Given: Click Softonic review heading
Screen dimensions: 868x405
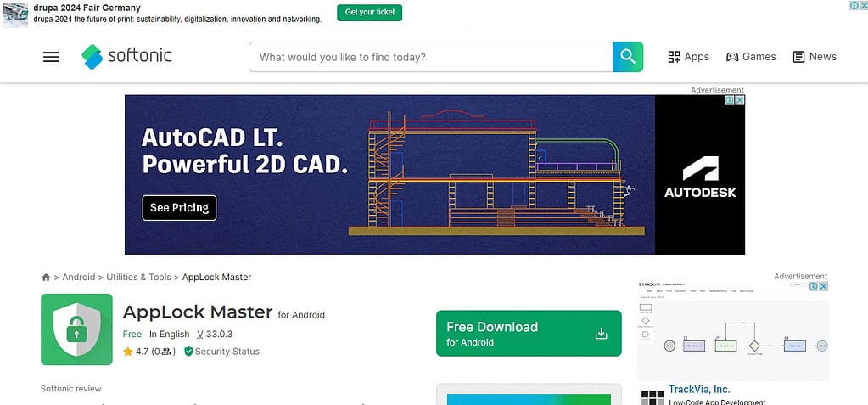Looking at the screenshot, I should pos(71,388).
